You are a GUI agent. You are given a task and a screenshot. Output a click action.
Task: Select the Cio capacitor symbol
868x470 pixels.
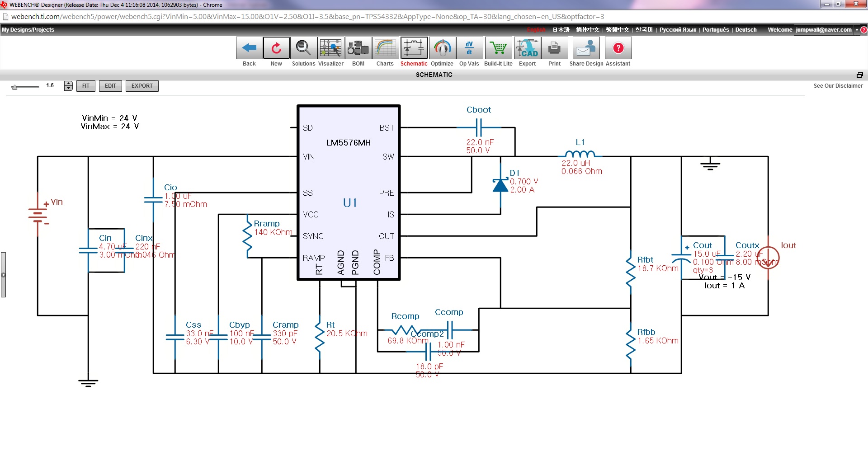(x=153, y=199)
